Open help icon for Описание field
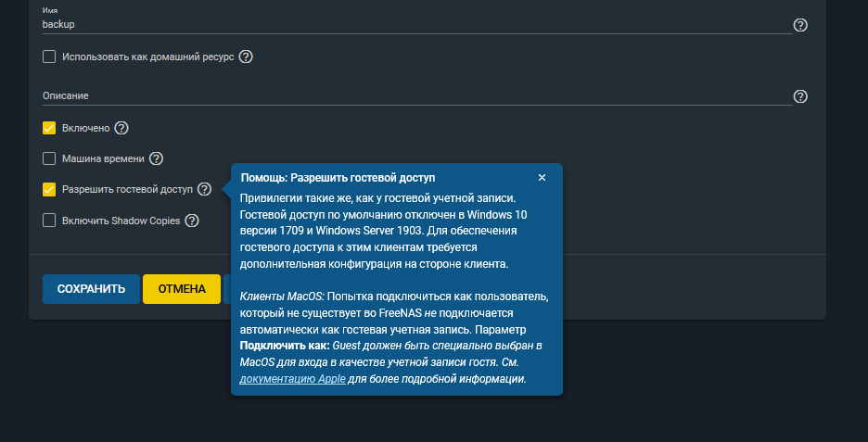868x442 pixels. click(x=800, y=96)
